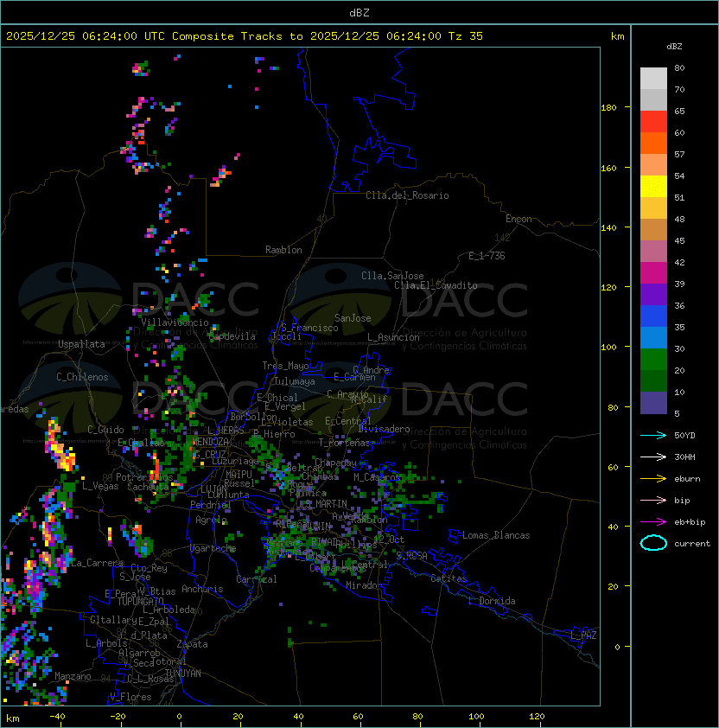The width and height of the screenshot is (719, 728).
Task: Click the 'Uspallata' map label
Action: pyautogui.click(x=81, y=344)
